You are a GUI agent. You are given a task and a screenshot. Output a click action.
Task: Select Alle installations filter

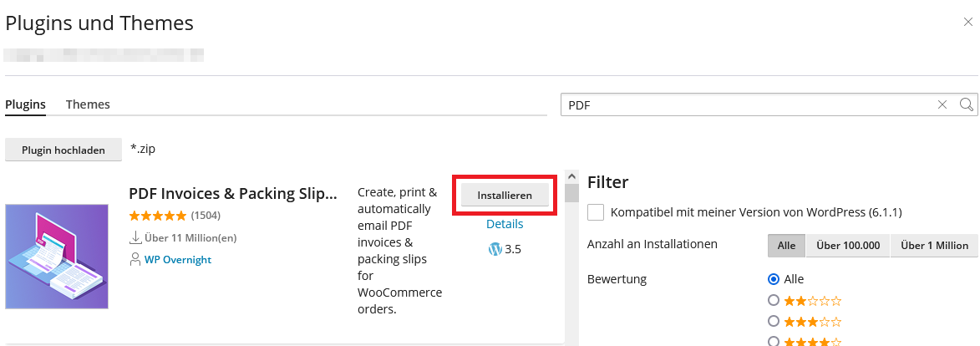pyautogui.click(x=787, y=245)
